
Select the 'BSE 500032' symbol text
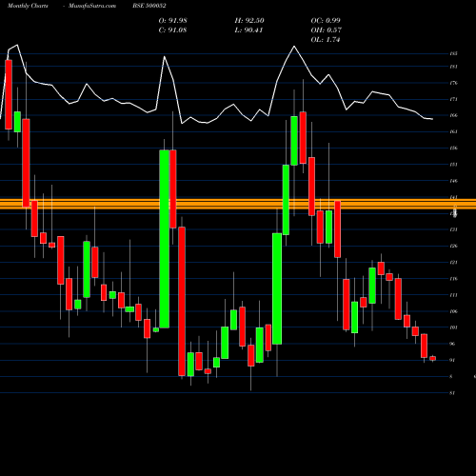pos(149,6)
